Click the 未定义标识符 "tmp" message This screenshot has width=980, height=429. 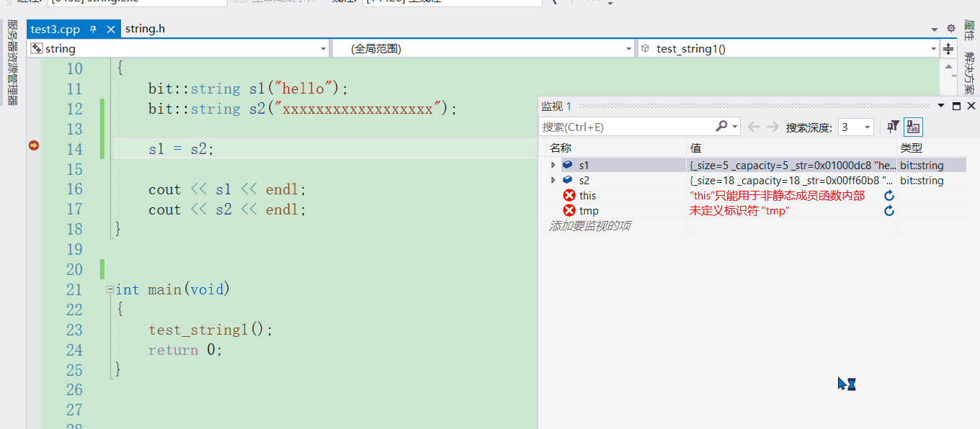[739, 210]
